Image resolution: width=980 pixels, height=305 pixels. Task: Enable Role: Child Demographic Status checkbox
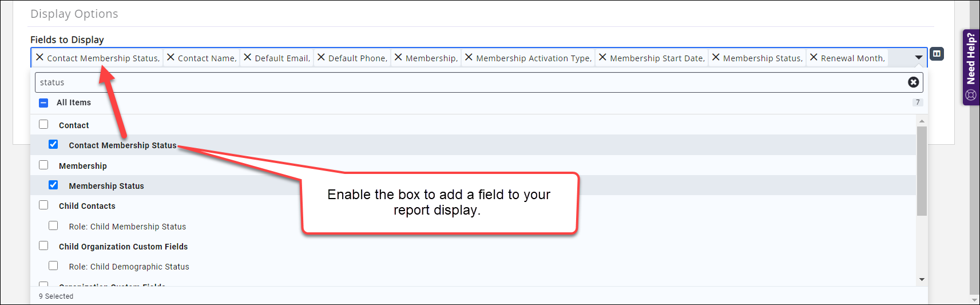pyautogui.click(x=53, y=266)
